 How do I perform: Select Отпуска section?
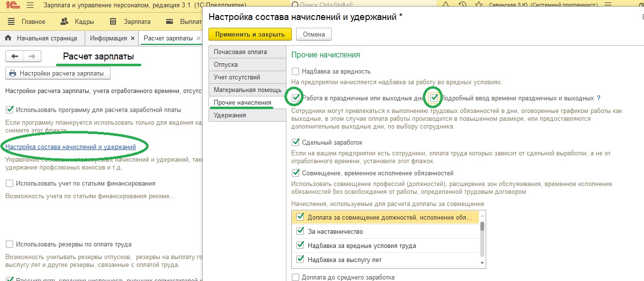point(247,64)
